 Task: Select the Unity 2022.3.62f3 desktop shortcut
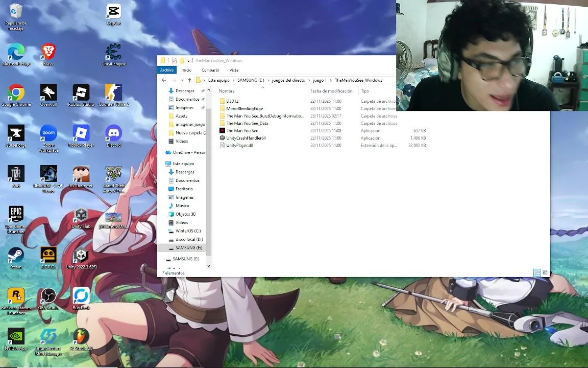[81, 258]
